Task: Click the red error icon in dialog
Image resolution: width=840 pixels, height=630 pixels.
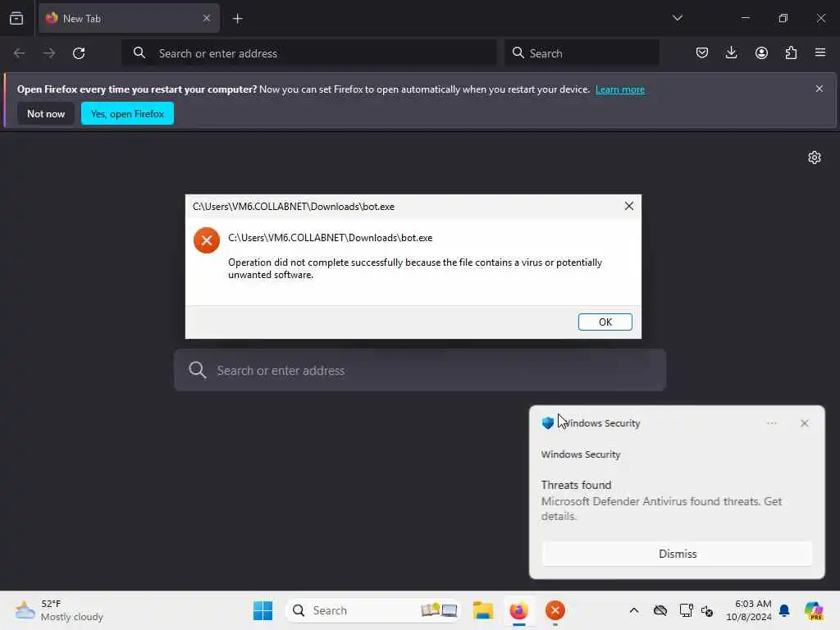Action: 207,240
